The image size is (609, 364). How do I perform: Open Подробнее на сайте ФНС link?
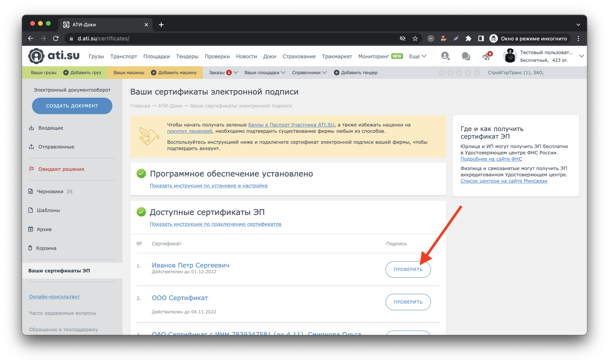pyautogui.click(x=491, y=159)
